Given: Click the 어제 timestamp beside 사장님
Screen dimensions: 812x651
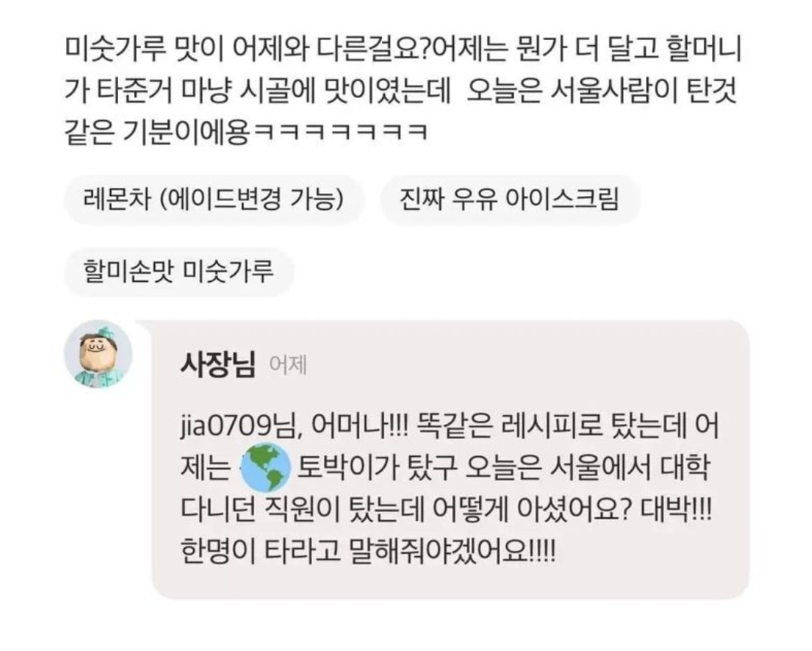Looking at the screenshot, I should pos(289,365).
